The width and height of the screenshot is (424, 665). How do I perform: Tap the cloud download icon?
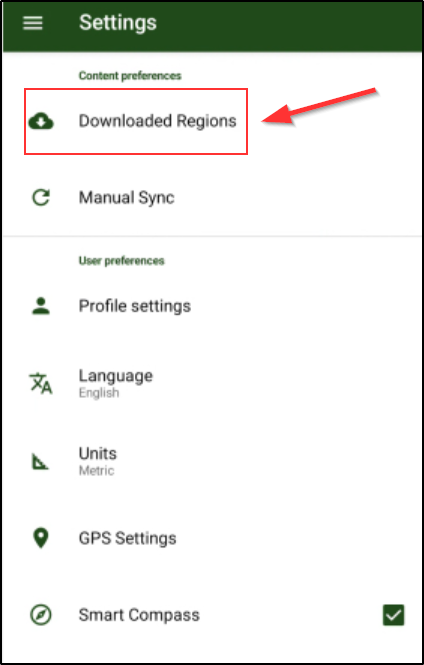(41, 121)
